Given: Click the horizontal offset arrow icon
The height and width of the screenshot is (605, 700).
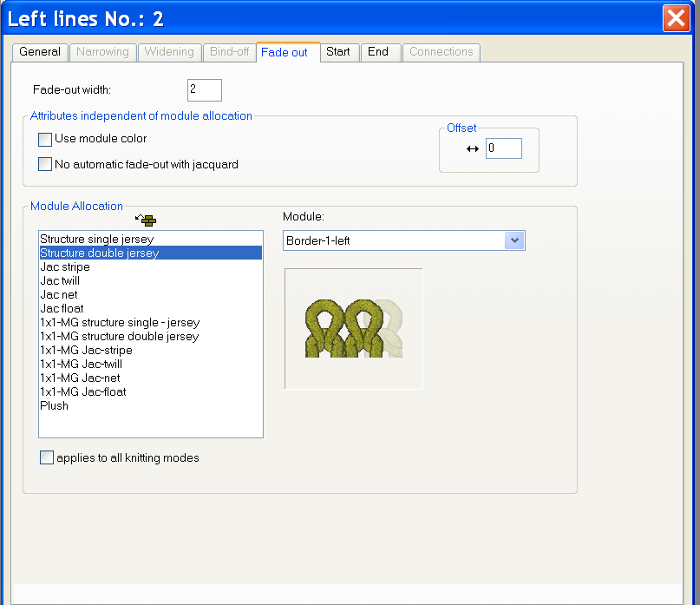Looking at the screenshot, I should 472,149.
